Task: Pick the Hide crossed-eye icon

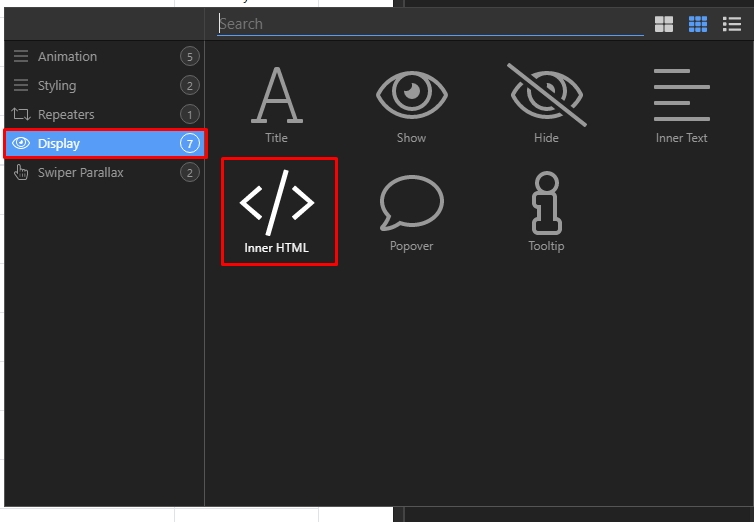Action: tap(547, 95)
